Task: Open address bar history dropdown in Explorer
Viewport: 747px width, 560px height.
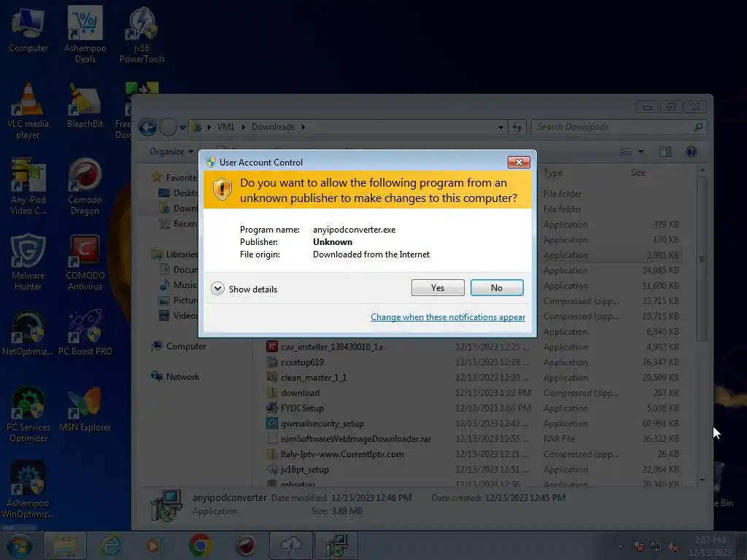Action: [x=500, y=127]
